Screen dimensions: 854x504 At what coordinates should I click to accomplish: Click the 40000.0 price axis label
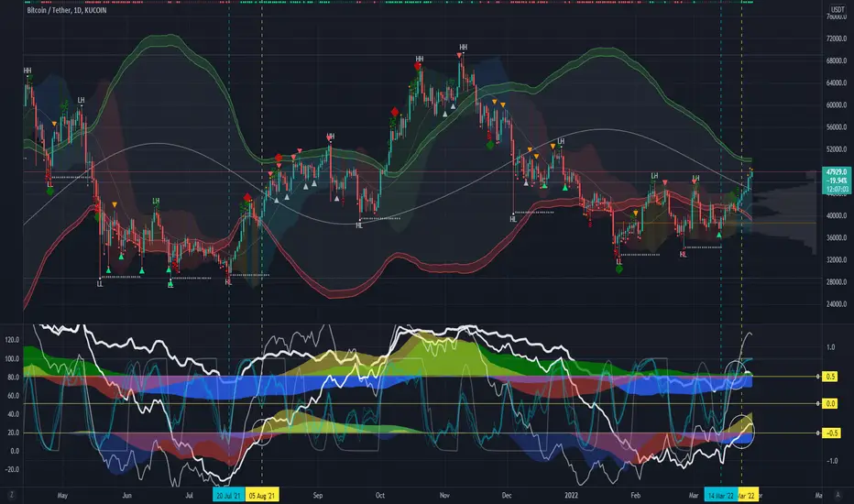coord(836,215)
